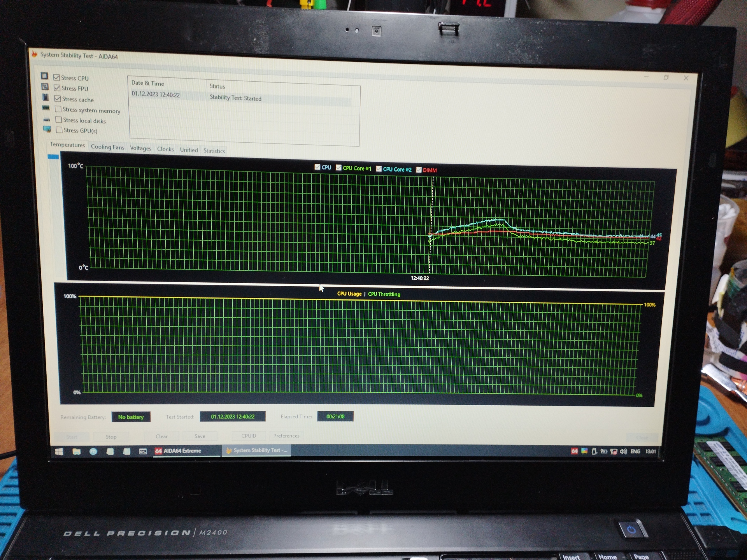747x560 pixels.
Task: Click the Status column header
Action: (x=217, y=86)
